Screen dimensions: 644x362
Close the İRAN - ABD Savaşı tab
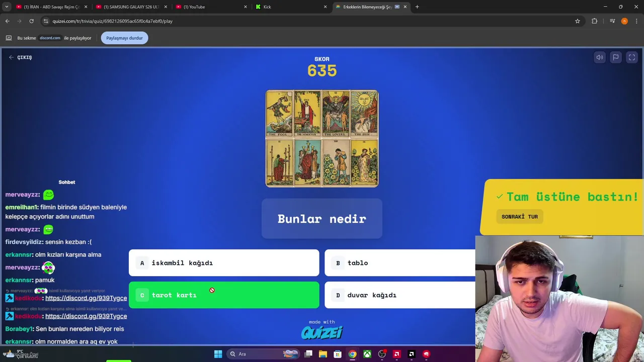pyautogui.click(x=86, y=7)
